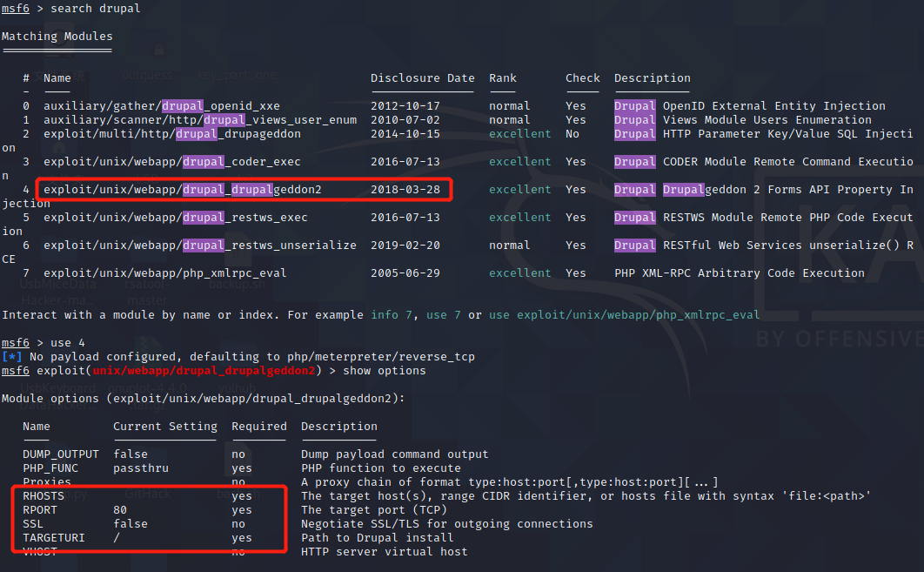Viewport: 924px width, 572px height.
Task: Click description 'The target port (TCP)'
Action: pyautogui.click(x=374, y=510)
